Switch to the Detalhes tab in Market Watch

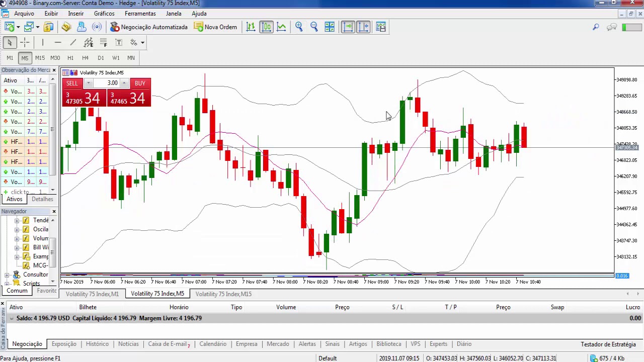point(42,199)
